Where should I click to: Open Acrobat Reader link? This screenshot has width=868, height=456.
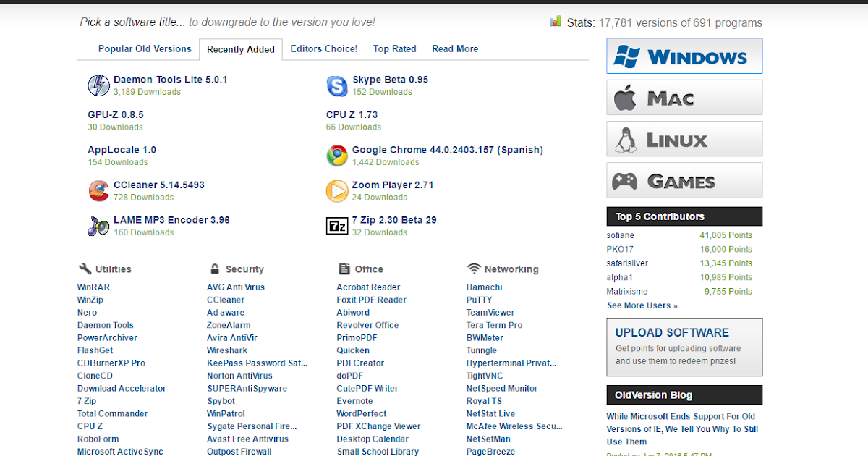(368, 287)
